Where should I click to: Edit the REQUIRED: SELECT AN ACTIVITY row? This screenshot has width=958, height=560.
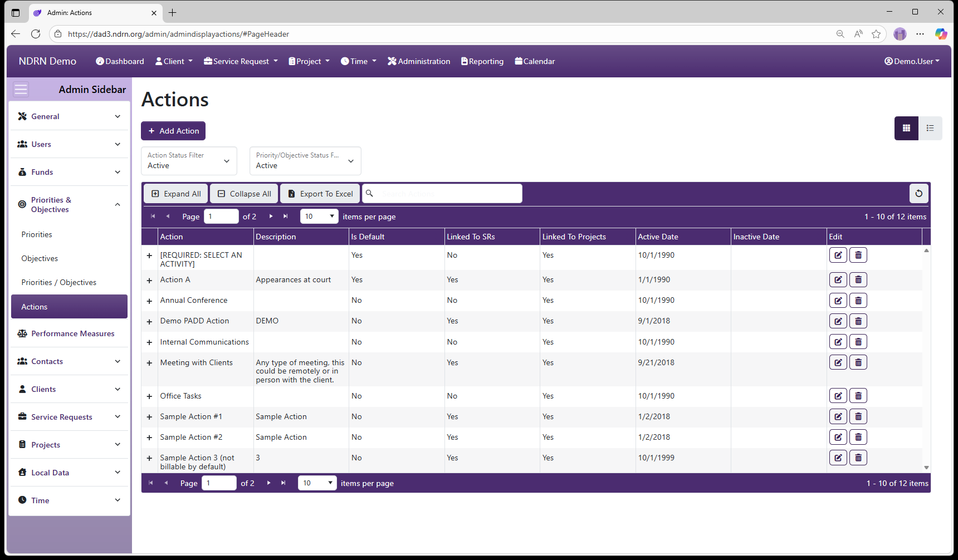(x=838, y=255)
